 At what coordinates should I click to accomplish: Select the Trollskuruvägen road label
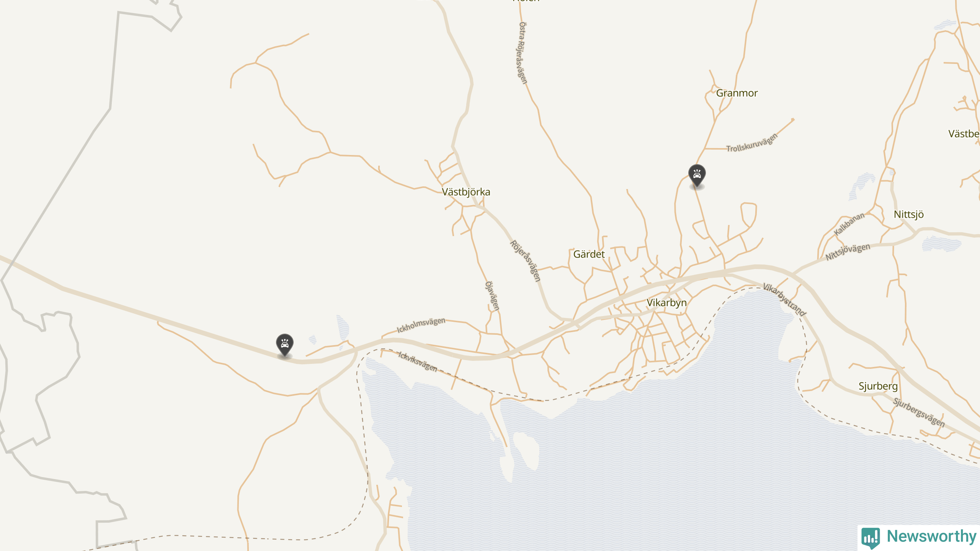tap(752, 143)
